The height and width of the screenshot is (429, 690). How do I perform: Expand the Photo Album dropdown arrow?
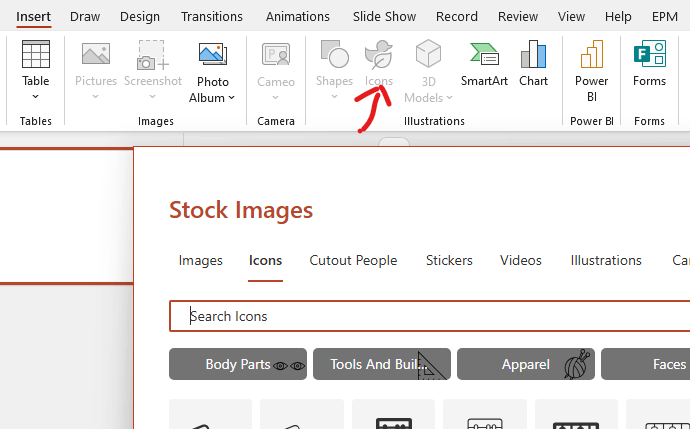(231, 98)
